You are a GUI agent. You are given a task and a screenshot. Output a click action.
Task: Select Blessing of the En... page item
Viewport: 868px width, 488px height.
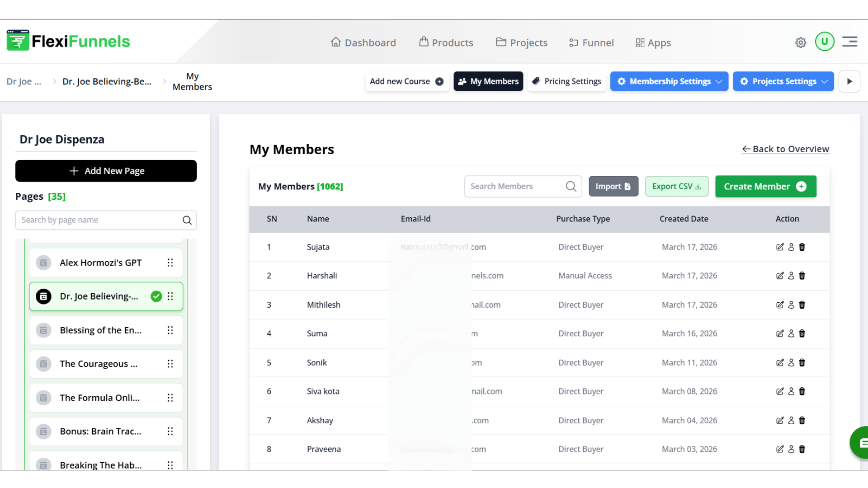[101, 330]
